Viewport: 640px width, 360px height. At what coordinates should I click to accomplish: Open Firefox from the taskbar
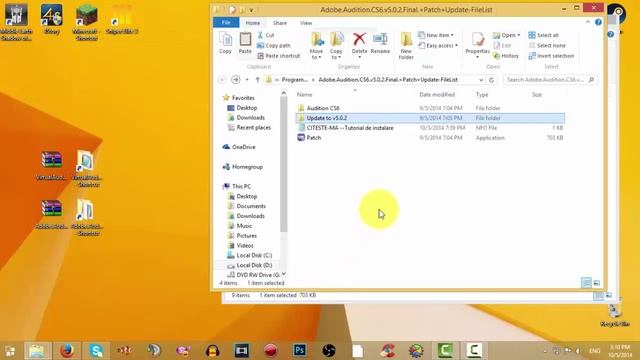point(67,350)
